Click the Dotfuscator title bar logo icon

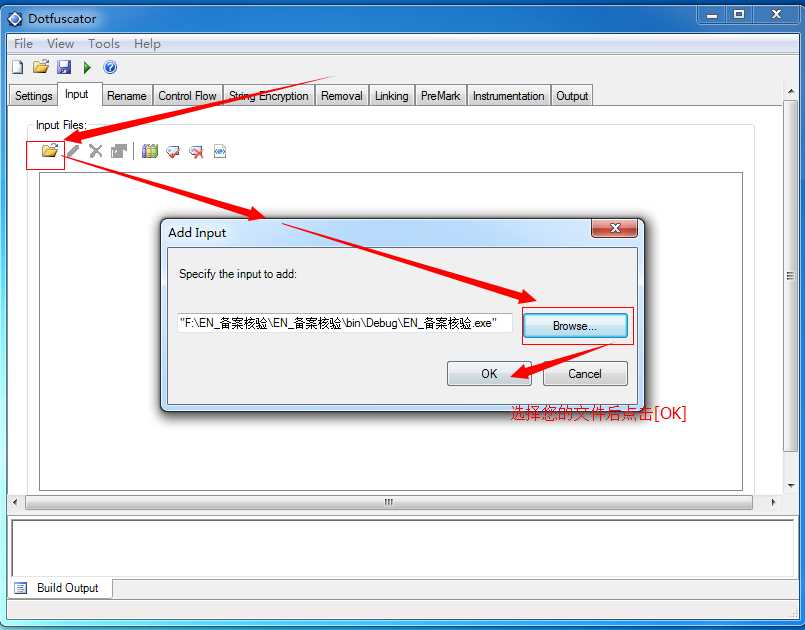15,19
